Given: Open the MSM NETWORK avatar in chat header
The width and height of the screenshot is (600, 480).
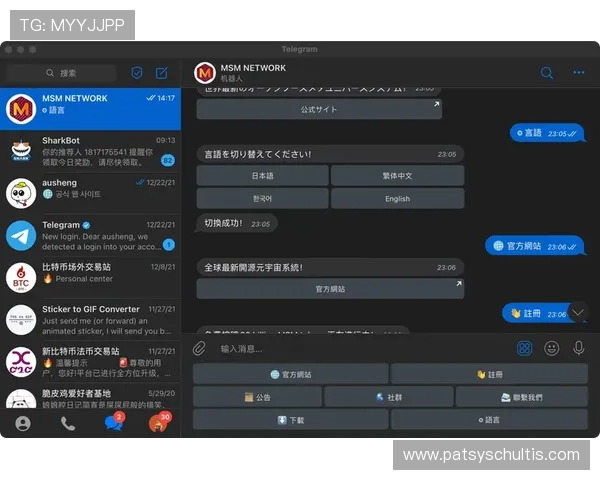Looking at the screenshot, I should pyautogui.click(x=205, y=73).
